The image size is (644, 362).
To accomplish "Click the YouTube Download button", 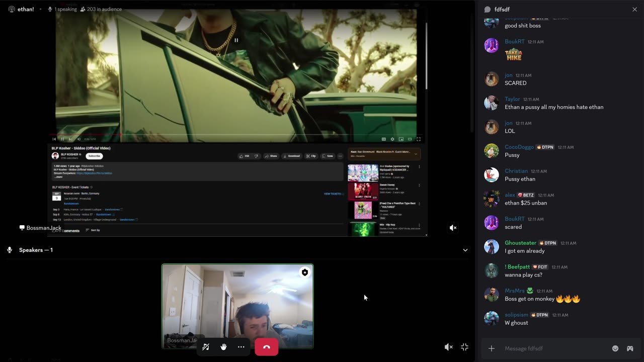I will point(292,156).
